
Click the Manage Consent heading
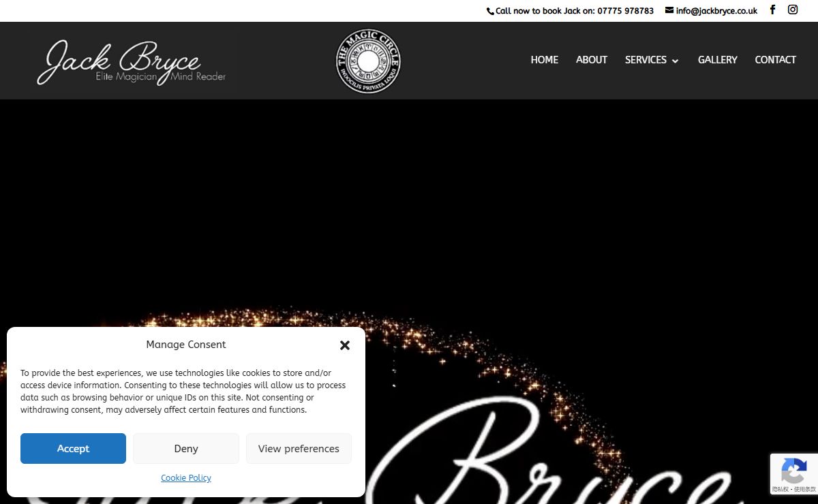click(x=186, y=345)
